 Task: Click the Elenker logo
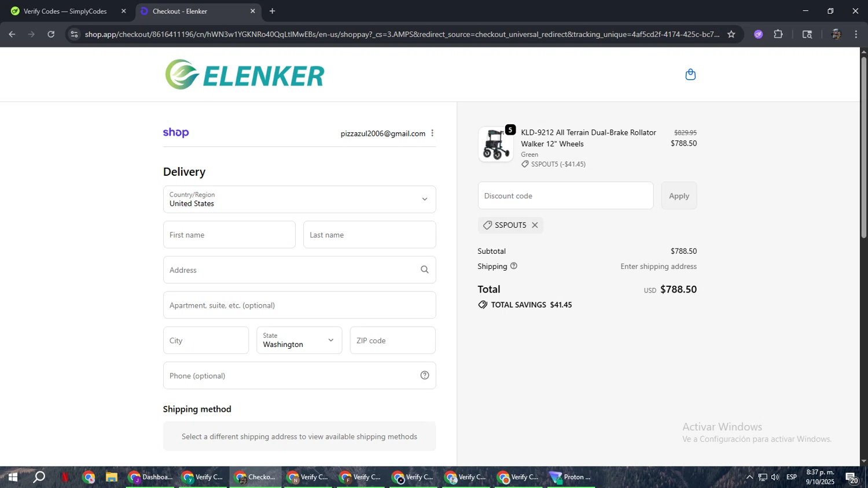[x=245, y=75]
